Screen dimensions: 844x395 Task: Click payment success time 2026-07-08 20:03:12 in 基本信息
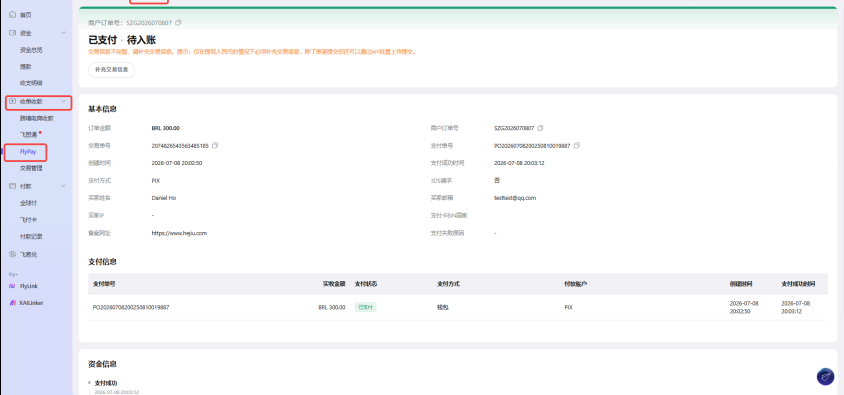pyautogui.click(x=519, y=163)
